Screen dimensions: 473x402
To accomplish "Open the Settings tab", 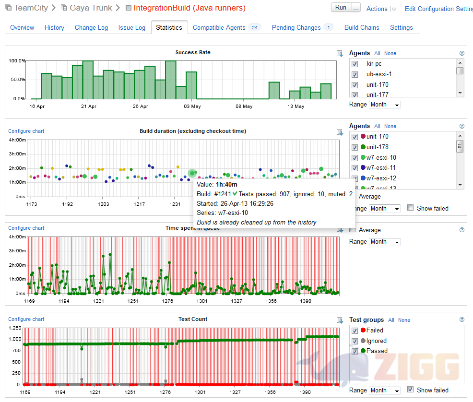I will point(401,28).
